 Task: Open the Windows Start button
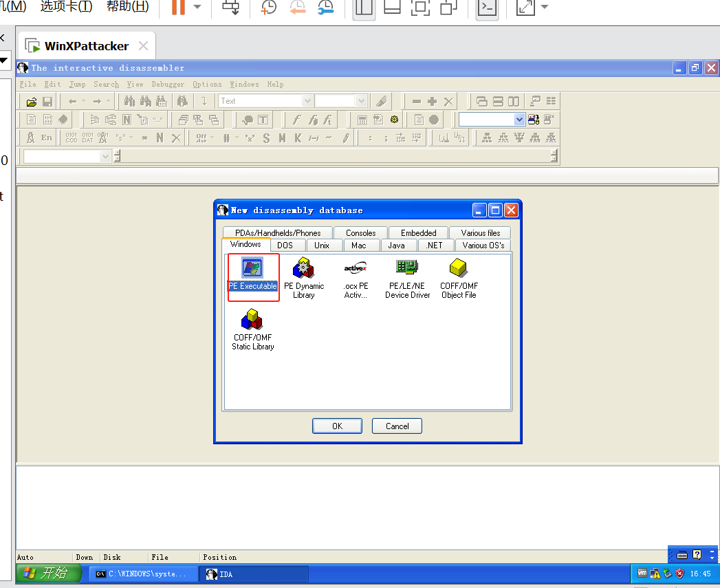(49, 573)
